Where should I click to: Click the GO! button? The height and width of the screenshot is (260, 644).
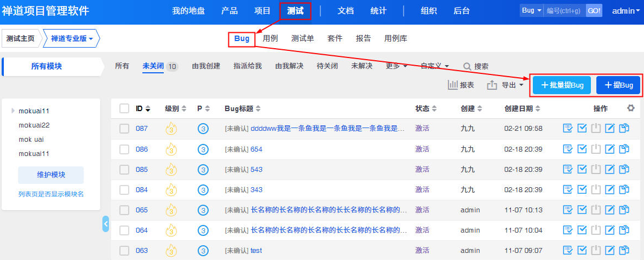594,11
